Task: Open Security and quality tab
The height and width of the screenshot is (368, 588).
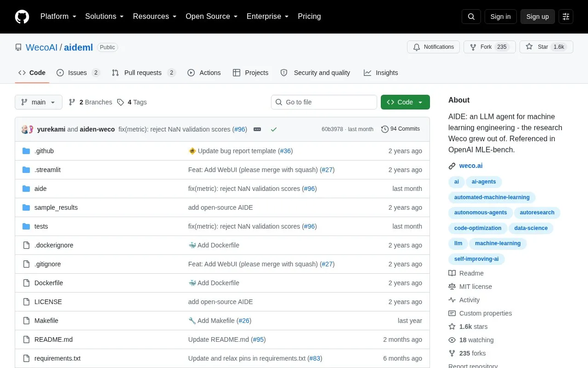Action: (315, 73)
